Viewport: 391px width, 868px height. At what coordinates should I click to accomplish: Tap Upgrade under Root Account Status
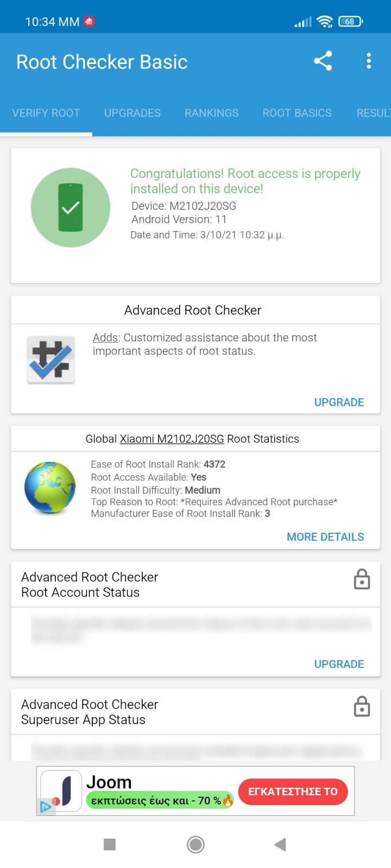tap(339, 664)
